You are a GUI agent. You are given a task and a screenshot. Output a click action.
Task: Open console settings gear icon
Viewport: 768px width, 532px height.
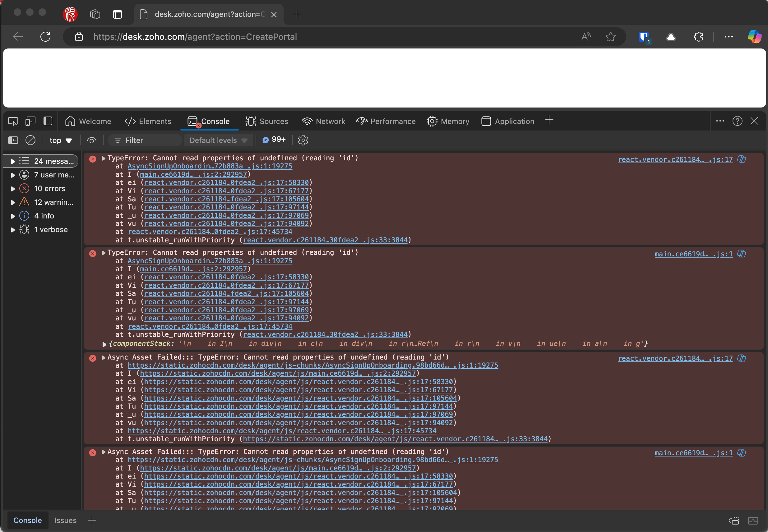[303, 140]
